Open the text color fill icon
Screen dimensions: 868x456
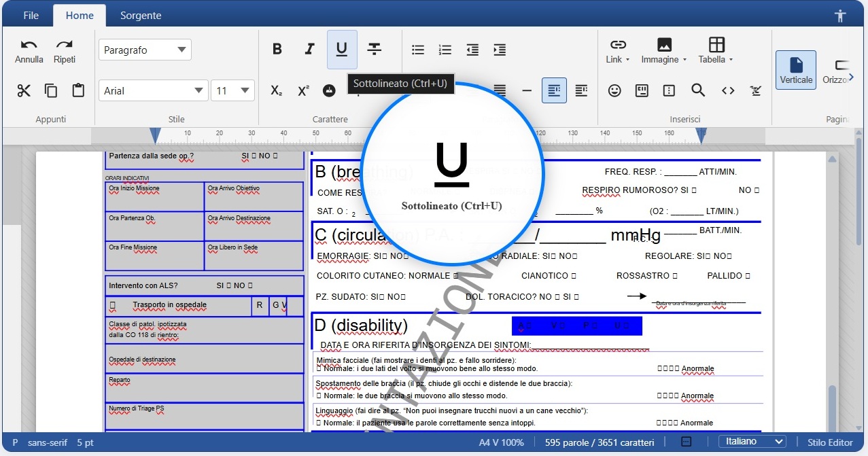click(329, 90)
